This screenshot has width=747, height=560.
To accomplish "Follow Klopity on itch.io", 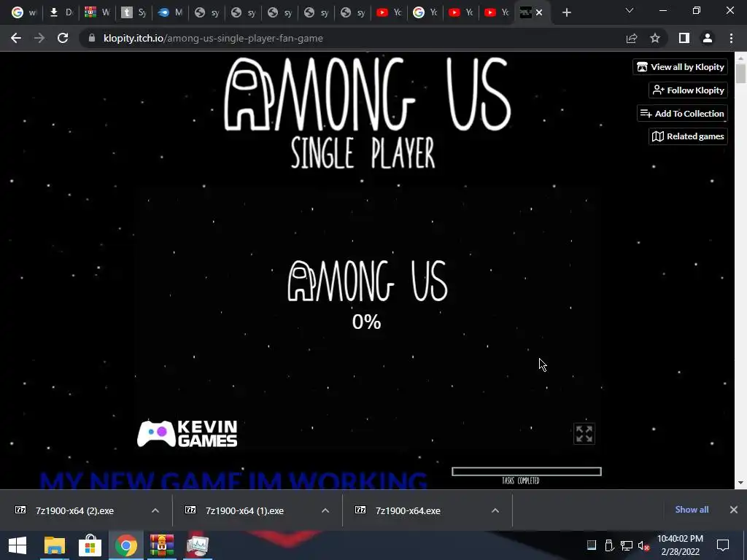I will click(688, 90).
